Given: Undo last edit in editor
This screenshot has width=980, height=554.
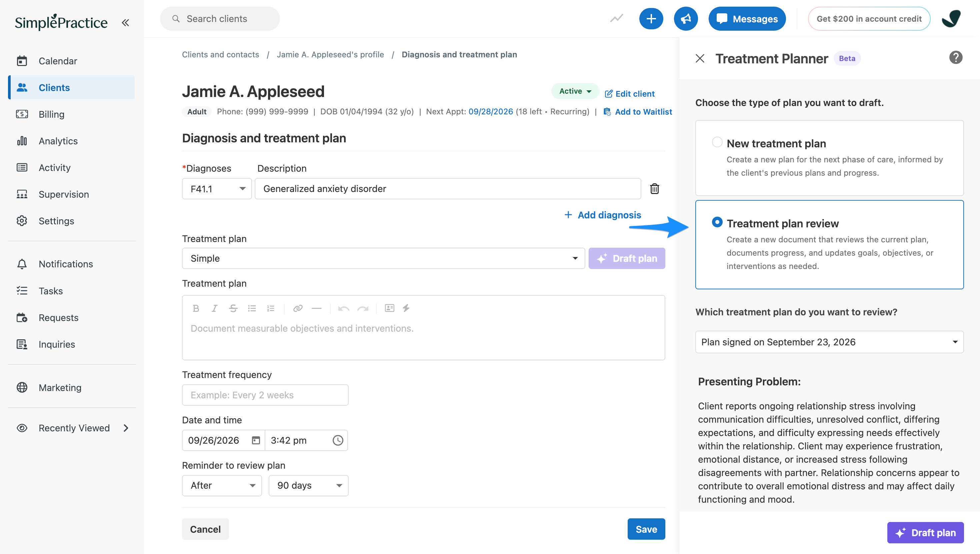Looking at the screenshot, I should 344,308.
